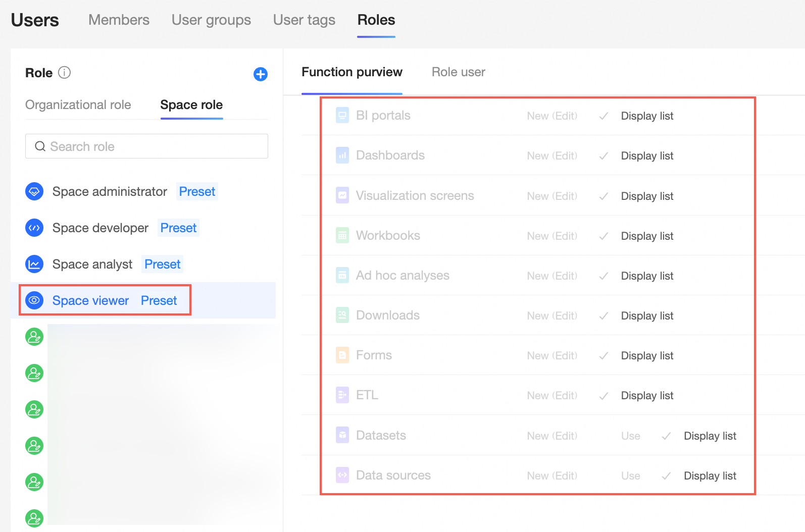Click the info icon next to Role
This screenshot has width=805, height=532.
point(65,73)
